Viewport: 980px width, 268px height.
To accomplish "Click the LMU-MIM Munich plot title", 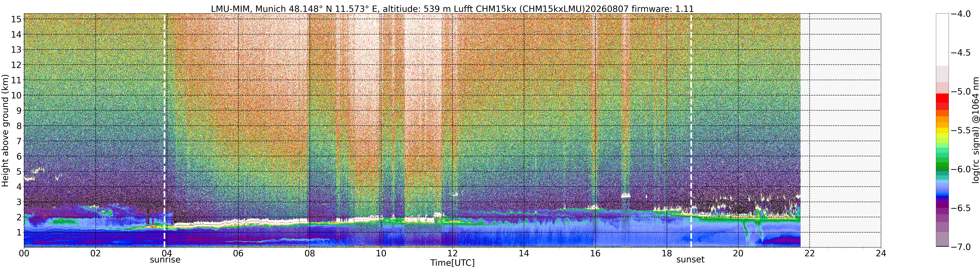I will pos(452,8).
